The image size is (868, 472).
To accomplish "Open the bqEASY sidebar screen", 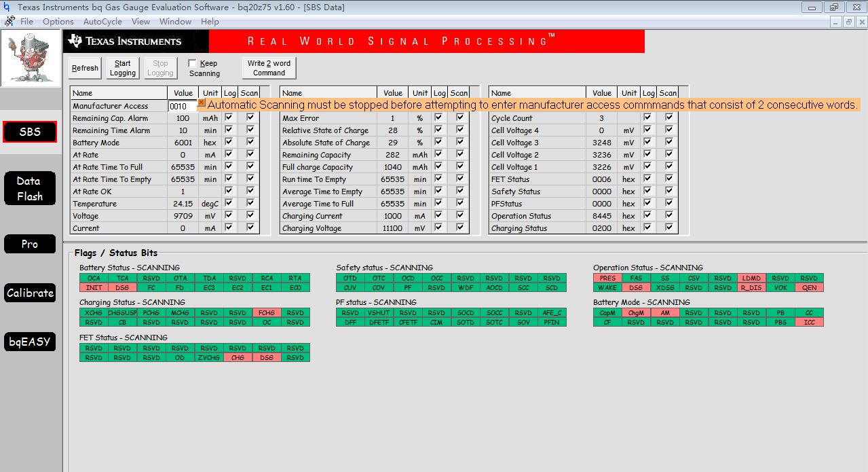I will 29,342.
